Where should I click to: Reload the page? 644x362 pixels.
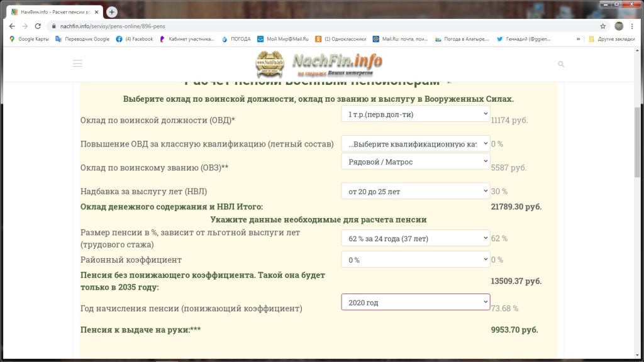point(38,26)
